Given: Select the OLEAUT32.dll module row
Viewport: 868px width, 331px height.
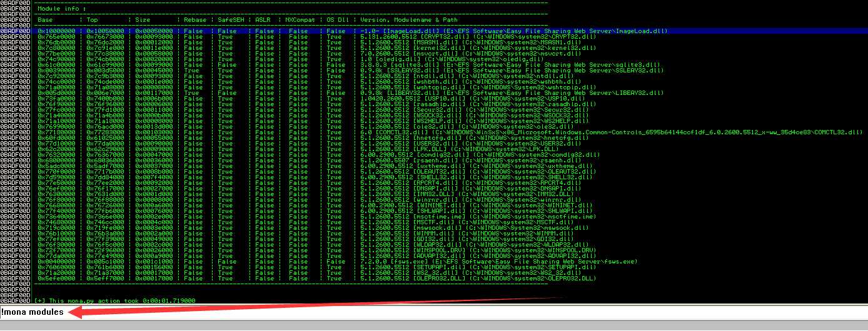Looking at the screenshot, I should tap(434, 172).
